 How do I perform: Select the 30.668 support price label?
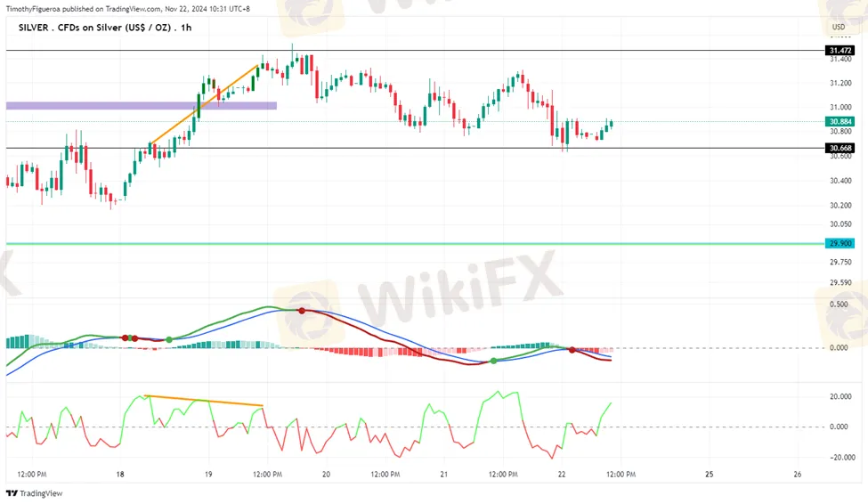click(x=840, y=148)
